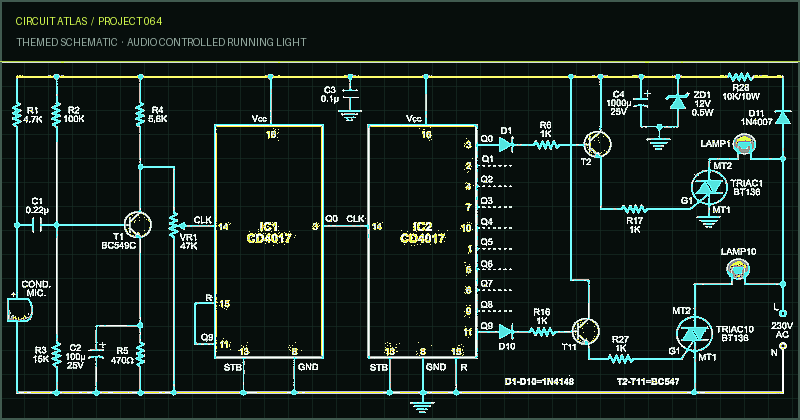Select the CLK label at IC1 pin 14
Image resolution: width=800 pixels, height=420 pixels.
tap(203, 220)
